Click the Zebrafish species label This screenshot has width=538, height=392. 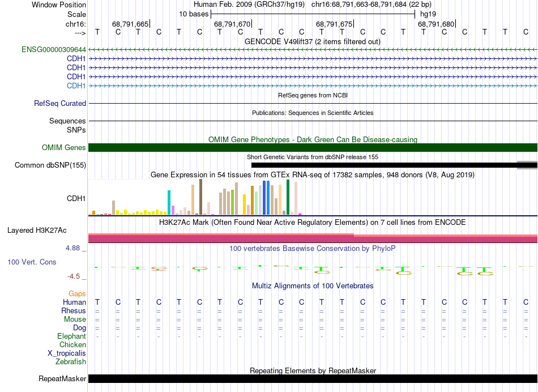click(x=71, y=361)
